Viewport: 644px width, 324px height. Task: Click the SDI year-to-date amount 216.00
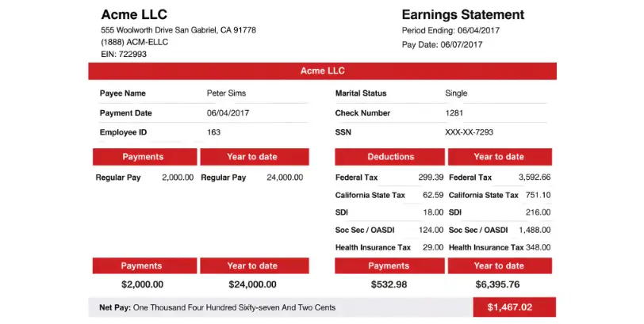[537, 212]
